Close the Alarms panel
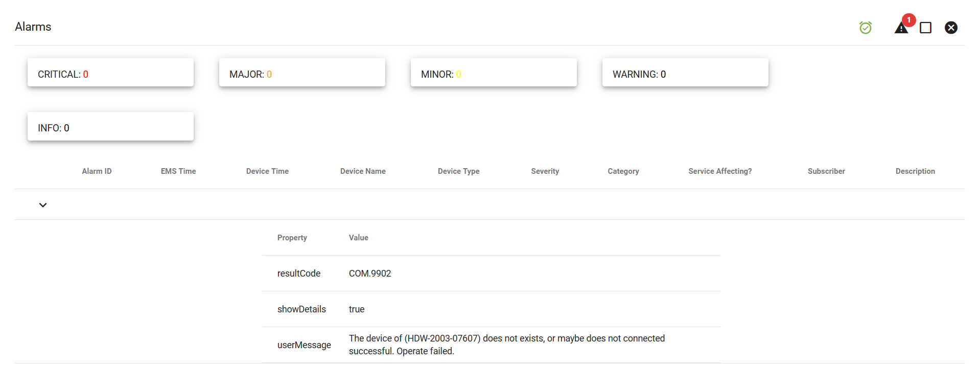Image resolution: width=980 pixels, height=387 pixels. (951, 28)
